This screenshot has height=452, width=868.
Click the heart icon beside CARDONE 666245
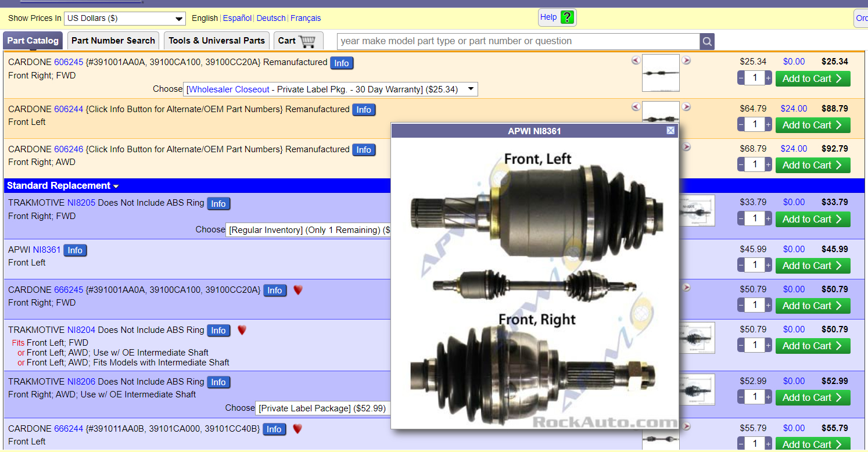pyautogui.click(x=298, y=289)
